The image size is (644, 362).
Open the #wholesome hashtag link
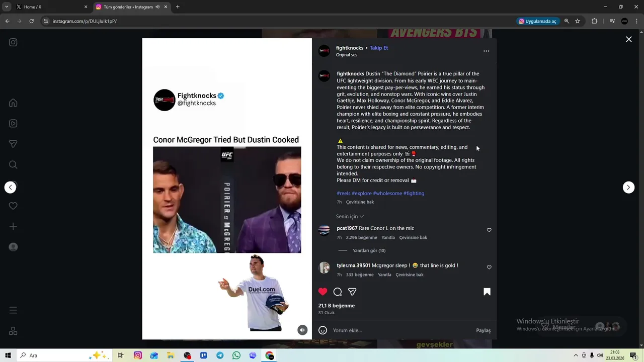387,193
